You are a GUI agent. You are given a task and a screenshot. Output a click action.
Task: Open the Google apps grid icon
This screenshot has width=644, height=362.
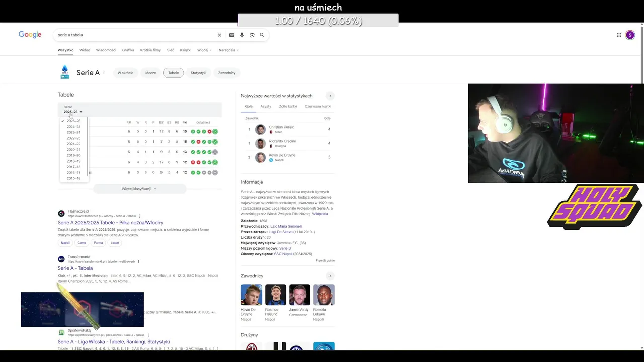pos(619,35)
